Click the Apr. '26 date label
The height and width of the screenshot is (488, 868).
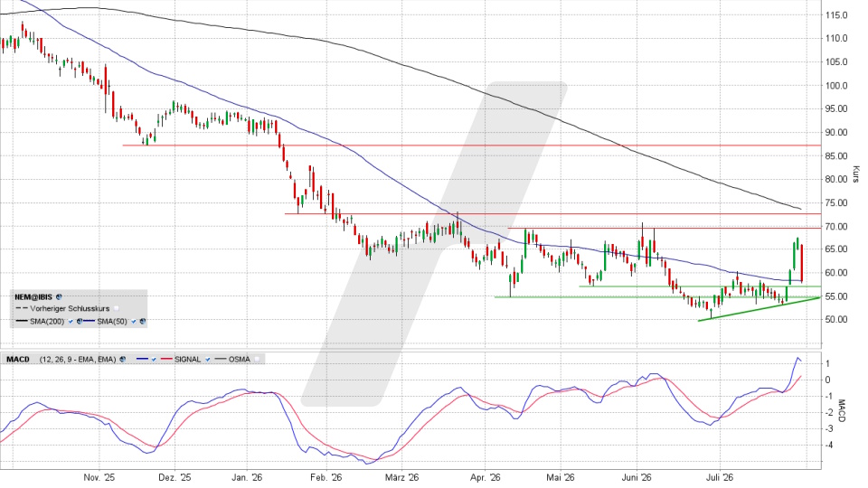[485, 477]
